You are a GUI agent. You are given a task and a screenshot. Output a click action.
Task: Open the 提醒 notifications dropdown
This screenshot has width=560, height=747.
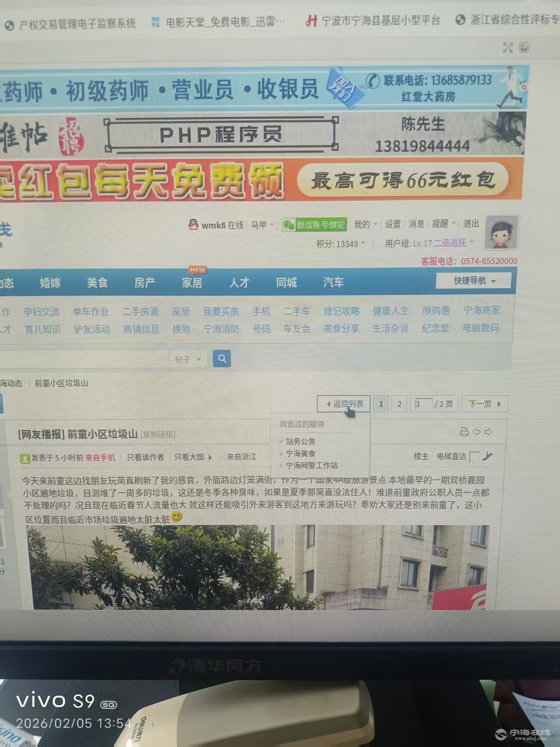[443, 224]
